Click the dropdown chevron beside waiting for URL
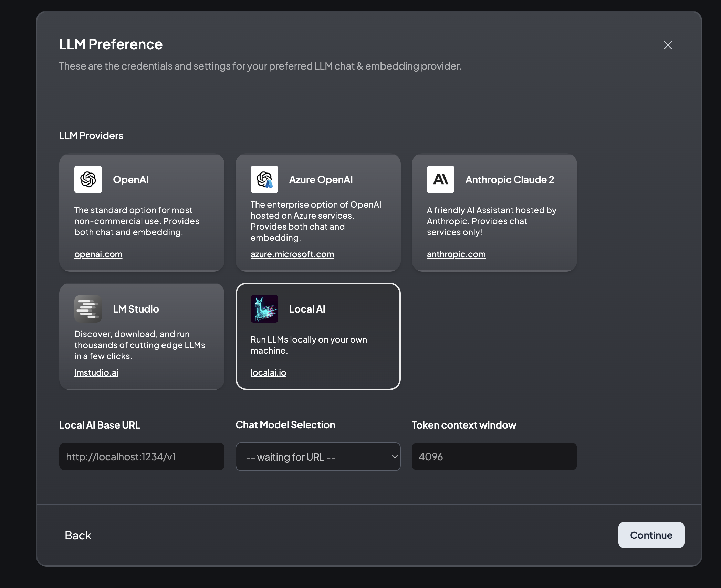Viewport: 721px width, 588px height. (x=395, y=456)
